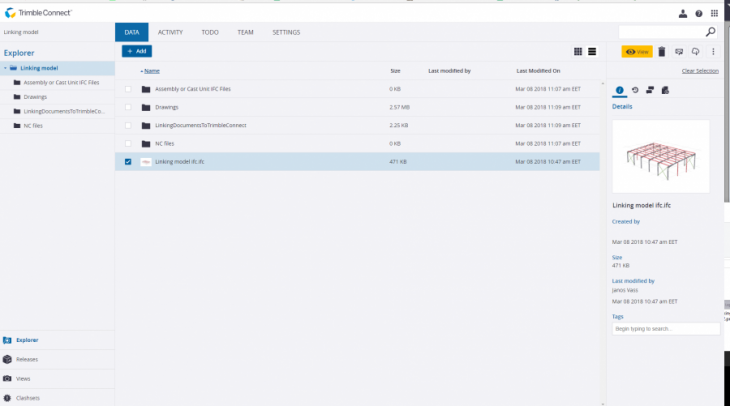Viewport: 730px width, 406px height.
Task: Click the yellow View button
Action: 637,52
